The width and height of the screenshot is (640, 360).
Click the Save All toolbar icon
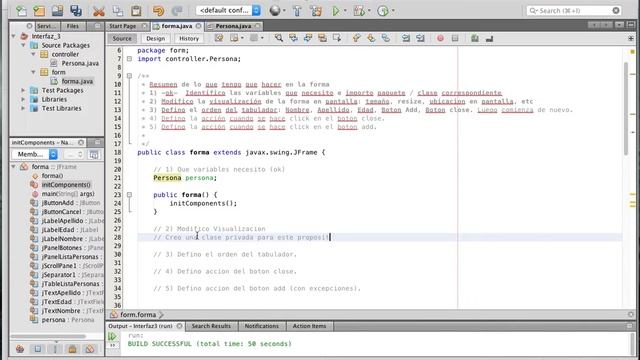pos(76,11)
